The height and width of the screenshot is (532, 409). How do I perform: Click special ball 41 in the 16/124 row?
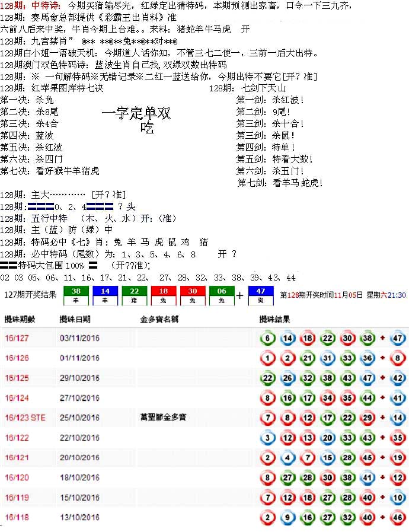(x=398, y=397)
